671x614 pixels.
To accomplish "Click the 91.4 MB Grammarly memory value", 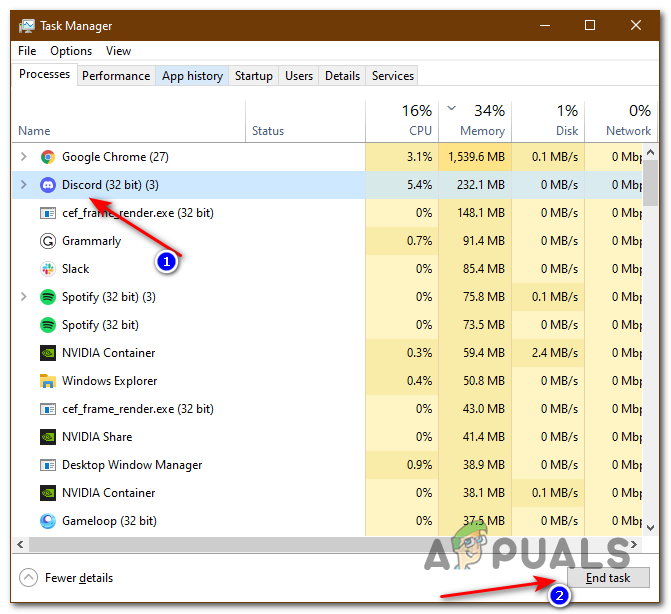I will pos(484,241).
